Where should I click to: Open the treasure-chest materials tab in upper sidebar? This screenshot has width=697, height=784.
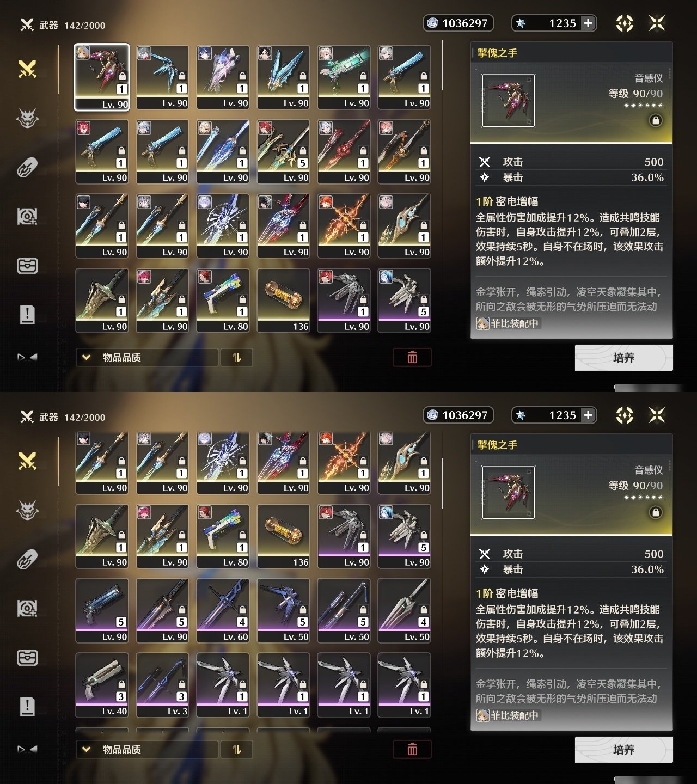[27, 265]
